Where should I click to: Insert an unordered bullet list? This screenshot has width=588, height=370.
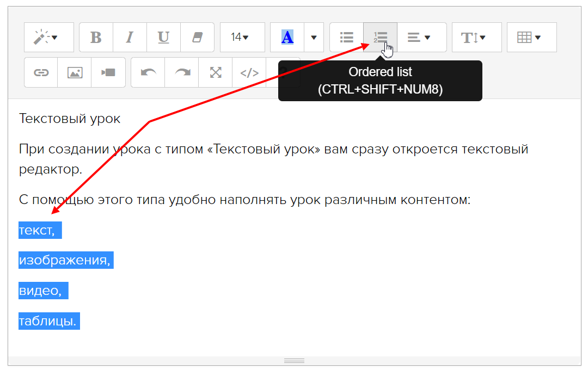pos(346,38)
